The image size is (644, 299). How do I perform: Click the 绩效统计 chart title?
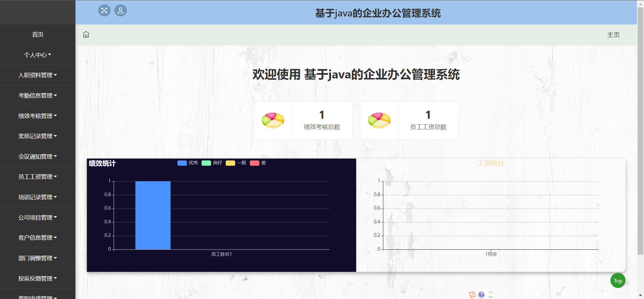tap(102, 163)
